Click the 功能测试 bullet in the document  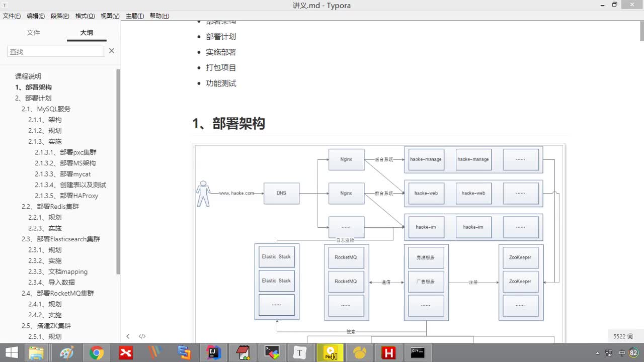point(221,83)
